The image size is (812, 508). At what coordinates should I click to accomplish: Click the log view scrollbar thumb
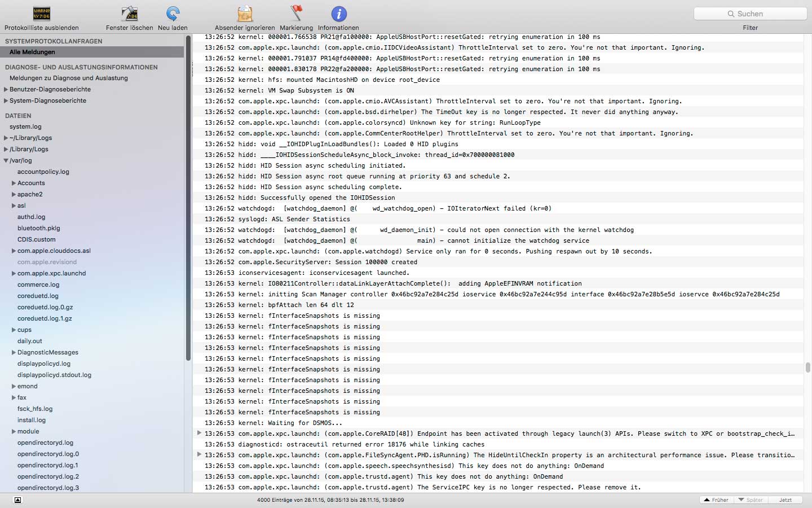(807, 367)
